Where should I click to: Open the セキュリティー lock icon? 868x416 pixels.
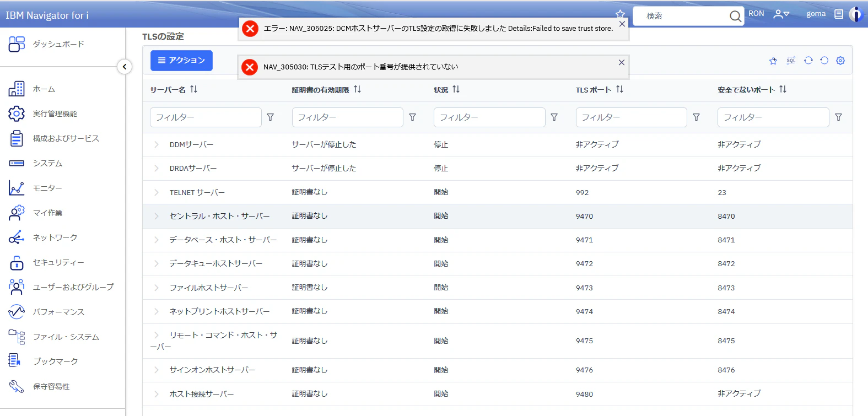(x=17, y=262)
